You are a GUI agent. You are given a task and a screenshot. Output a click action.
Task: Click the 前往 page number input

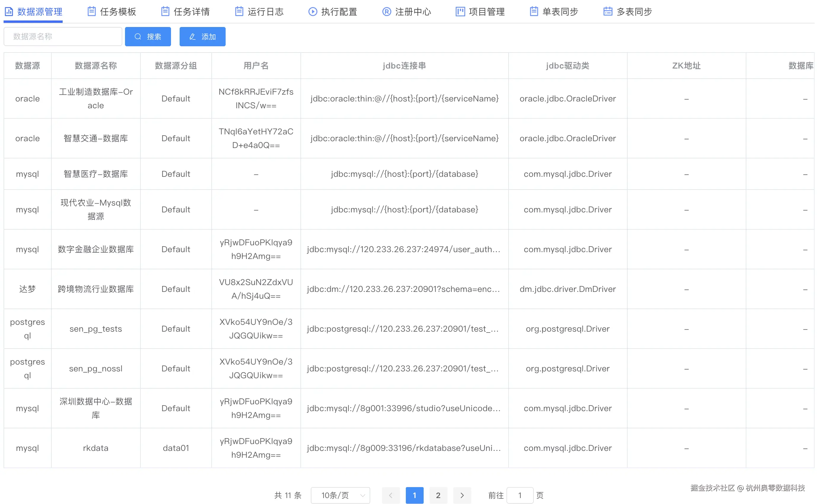pos(520,495)
